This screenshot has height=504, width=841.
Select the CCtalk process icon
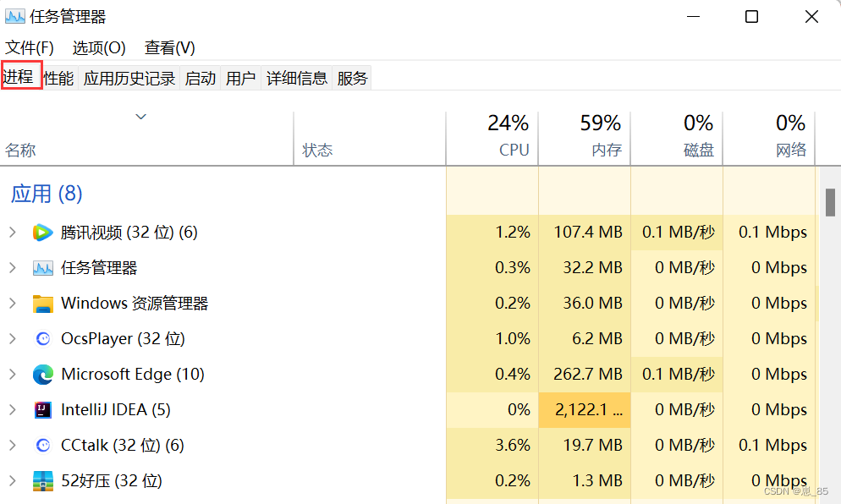click(x=43, y=446)
